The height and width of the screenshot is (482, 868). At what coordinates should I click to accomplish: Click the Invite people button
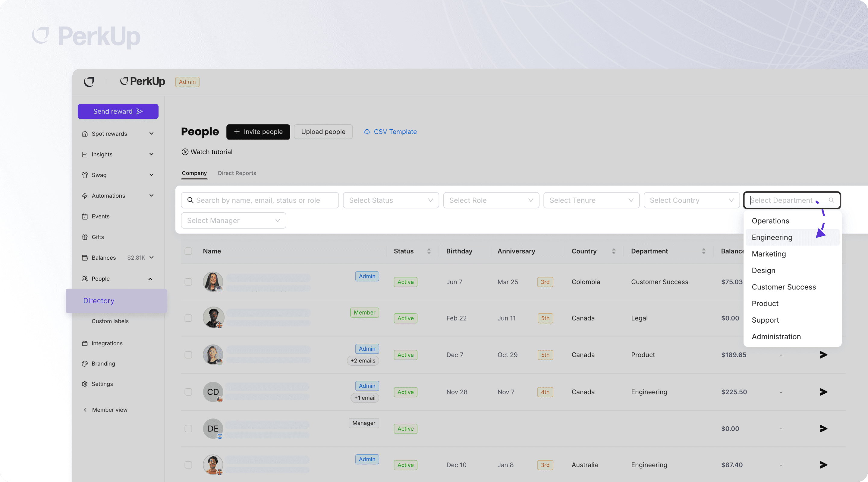pyautogui.click(x=258, y=132)
